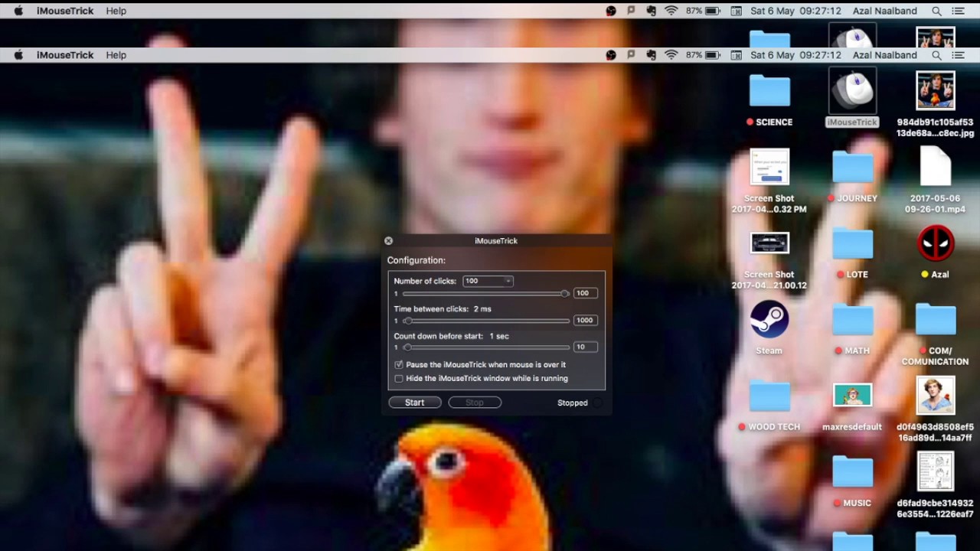Select the COM/COMUNICATION folder
Image resolution: width=980 pixels, height=551 pixels.
click(x=936, y=320)
